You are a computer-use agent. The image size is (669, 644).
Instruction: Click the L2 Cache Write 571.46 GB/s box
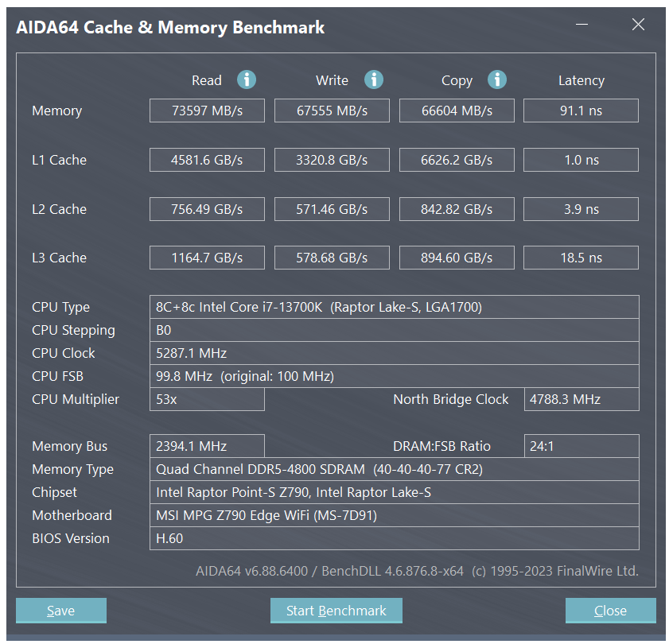coord(332,209)
